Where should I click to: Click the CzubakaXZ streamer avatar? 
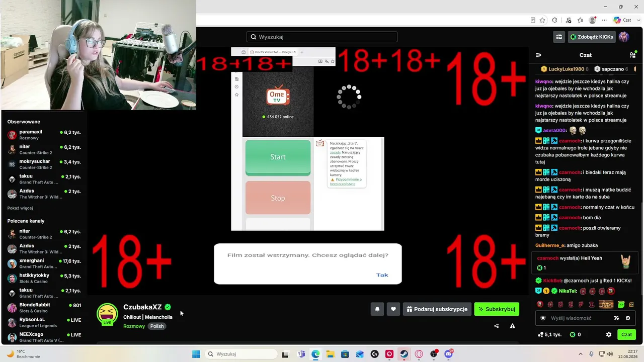point(107,314)
